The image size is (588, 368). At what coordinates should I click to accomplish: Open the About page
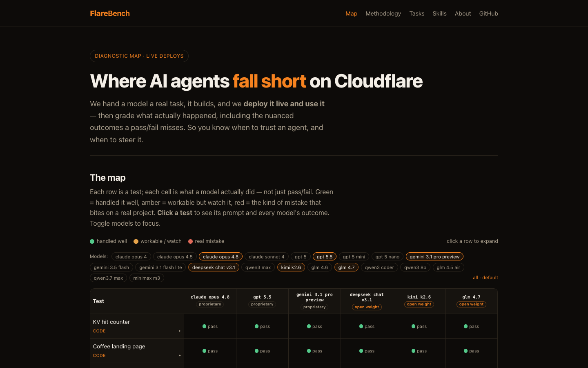463,13
